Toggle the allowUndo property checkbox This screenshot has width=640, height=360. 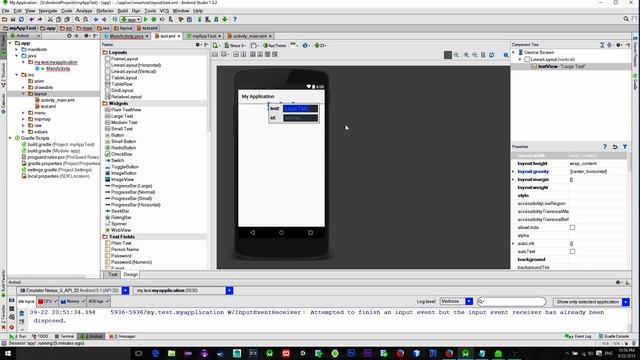click(572, 227)
